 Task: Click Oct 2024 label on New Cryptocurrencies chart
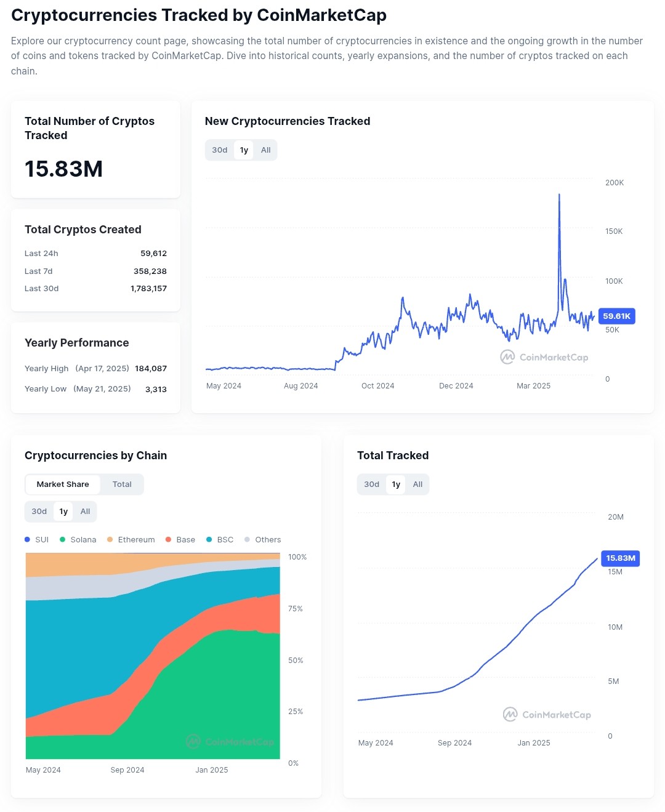coord(377,386)
